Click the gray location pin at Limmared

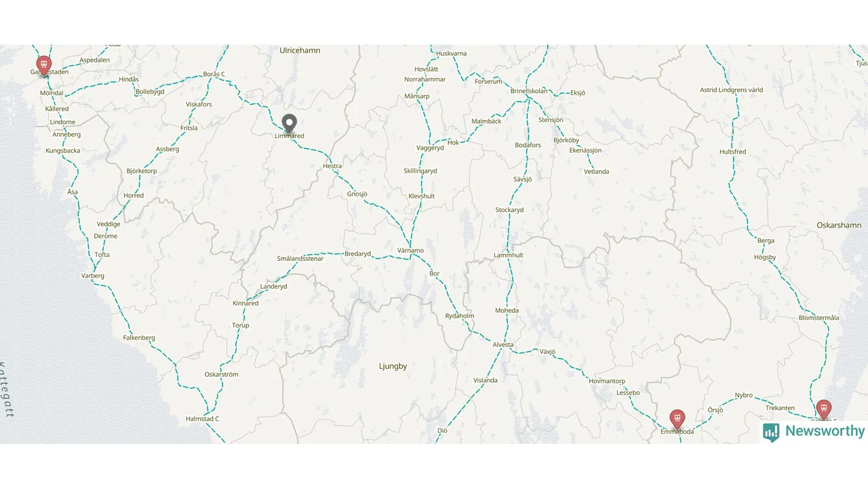coord(290,123)
